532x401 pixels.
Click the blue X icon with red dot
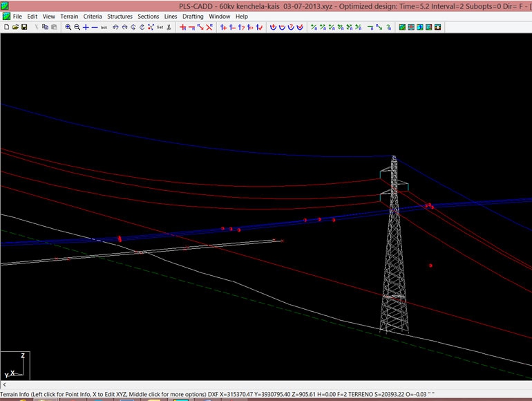tap(151, 27)
